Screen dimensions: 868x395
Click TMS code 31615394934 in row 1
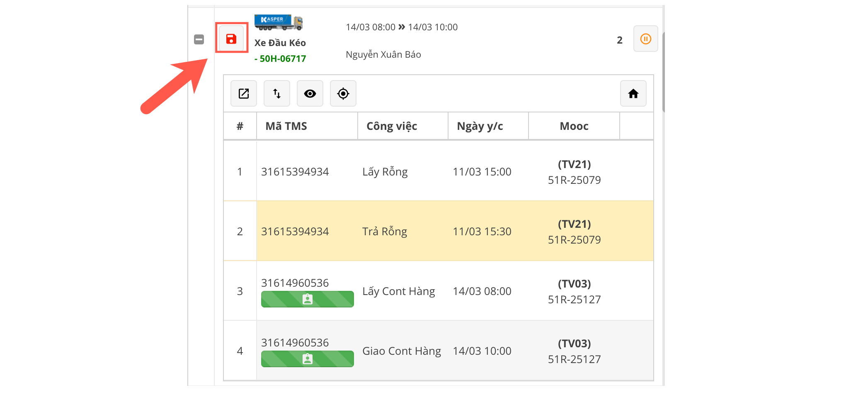[x=295, y=172]
